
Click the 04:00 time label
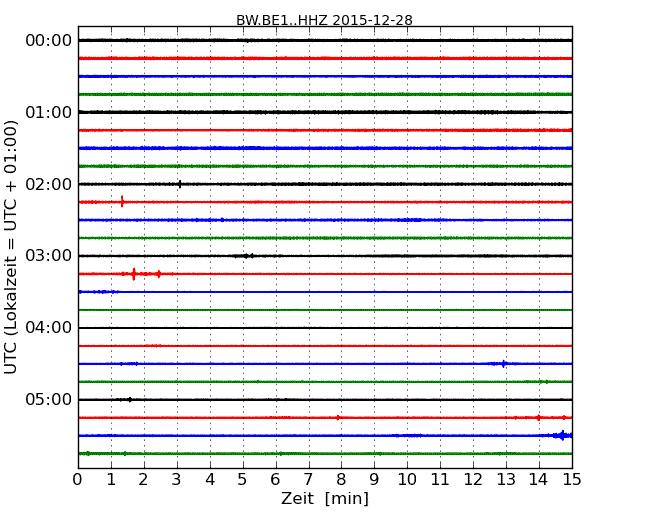click(49, 327)
